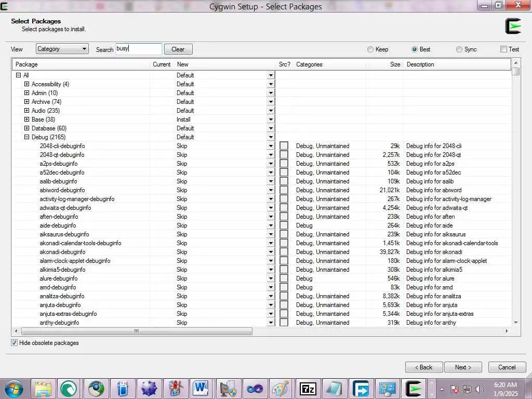
Task: Open action dropdown for Base row
Action: (x=271, y=119)
